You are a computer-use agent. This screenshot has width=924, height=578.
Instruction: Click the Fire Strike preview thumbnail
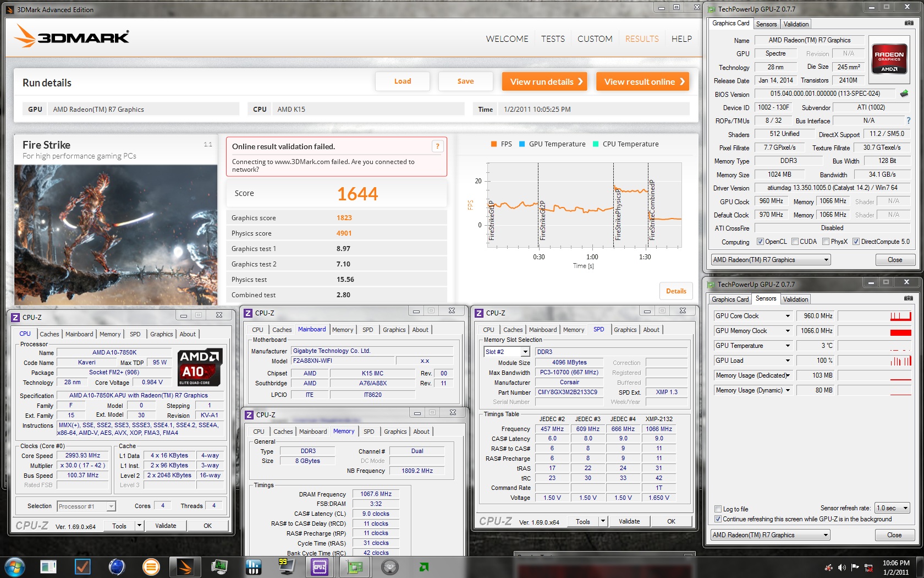116,234
